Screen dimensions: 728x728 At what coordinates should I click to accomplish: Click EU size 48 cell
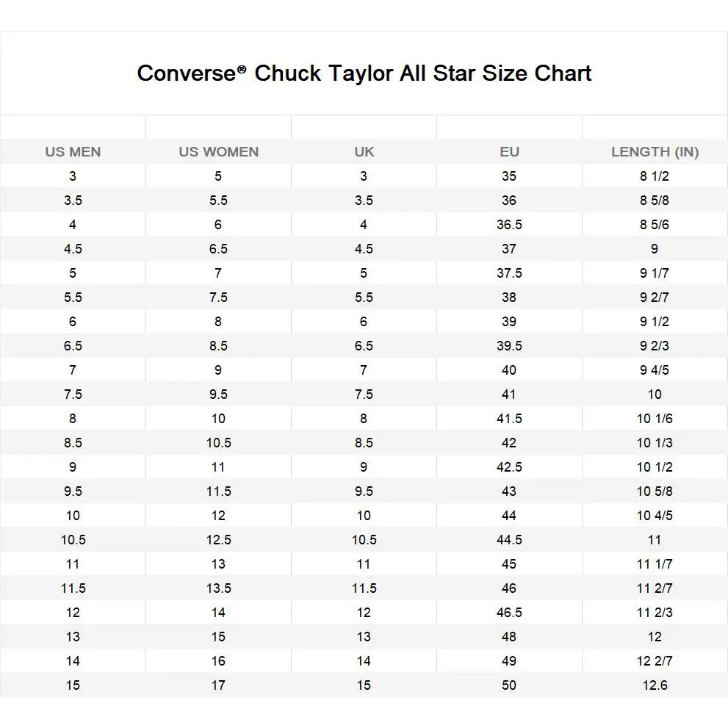509,637
